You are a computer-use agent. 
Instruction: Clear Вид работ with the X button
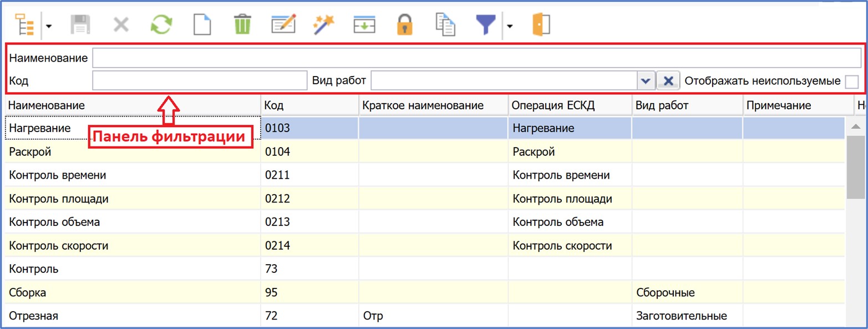click(668, 81)
